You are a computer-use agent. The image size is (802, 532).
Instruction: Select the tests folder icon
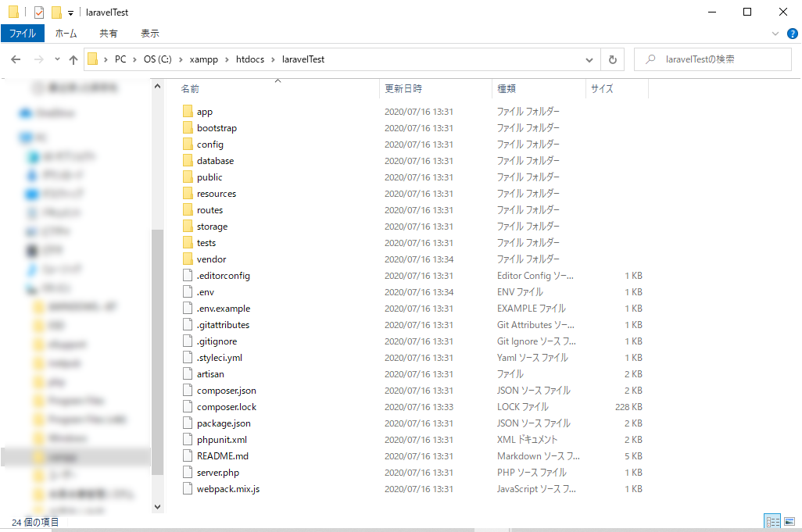click(188, 243)
